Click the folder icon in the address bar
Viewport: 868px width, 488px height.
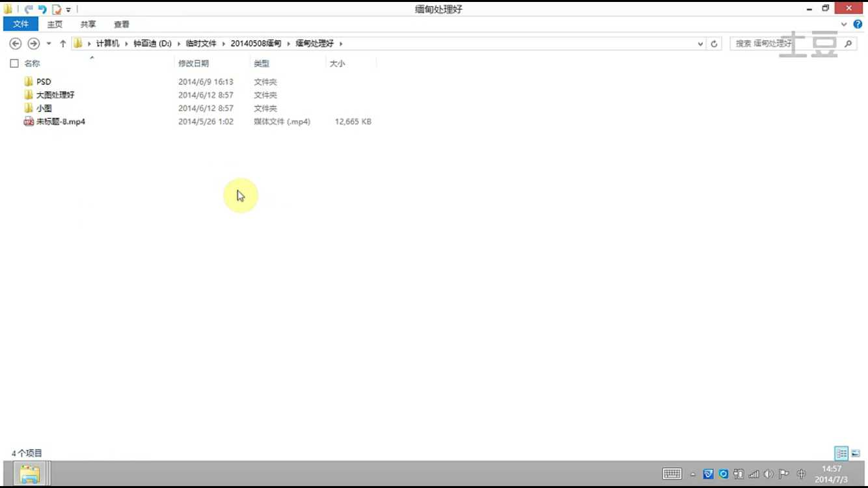click(x=78, y=44)
